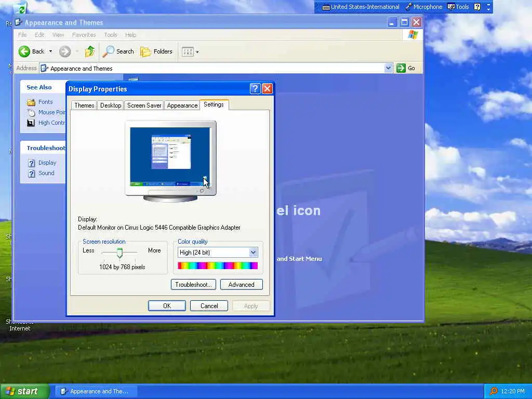The width and height of the screenshot is (532, 399).
Task: Open Tools on the language bar
Action: pyautogui.click(x=458, y=7)
